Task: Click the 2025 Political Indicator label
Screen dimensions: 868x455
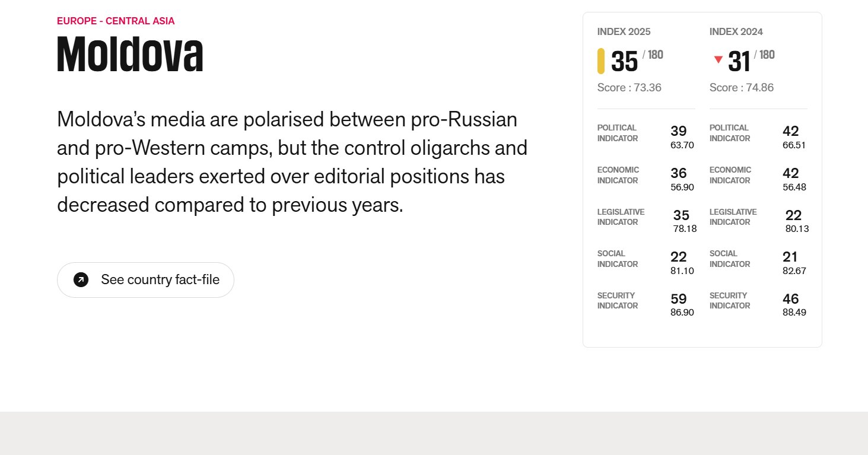Action: tap(618, 133)
